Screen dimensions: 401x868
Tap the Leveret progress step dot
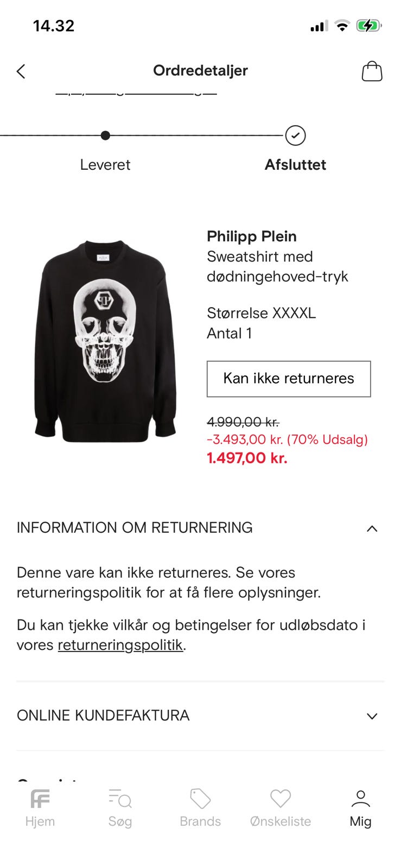[x=105, y=136]
